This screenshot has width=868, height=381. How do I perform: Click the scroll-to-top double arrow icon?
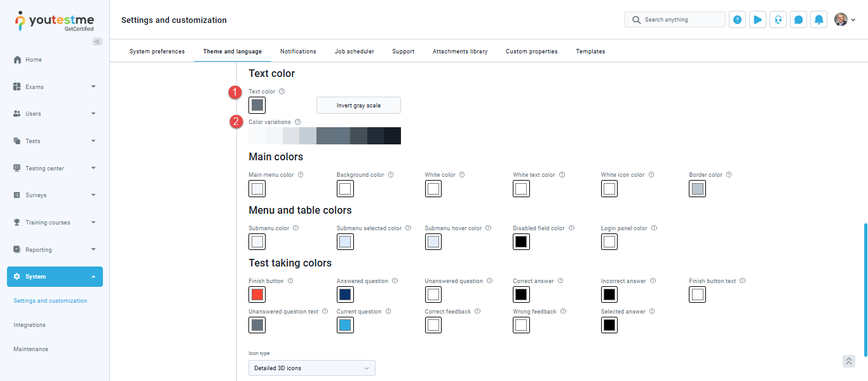(848, 361)
